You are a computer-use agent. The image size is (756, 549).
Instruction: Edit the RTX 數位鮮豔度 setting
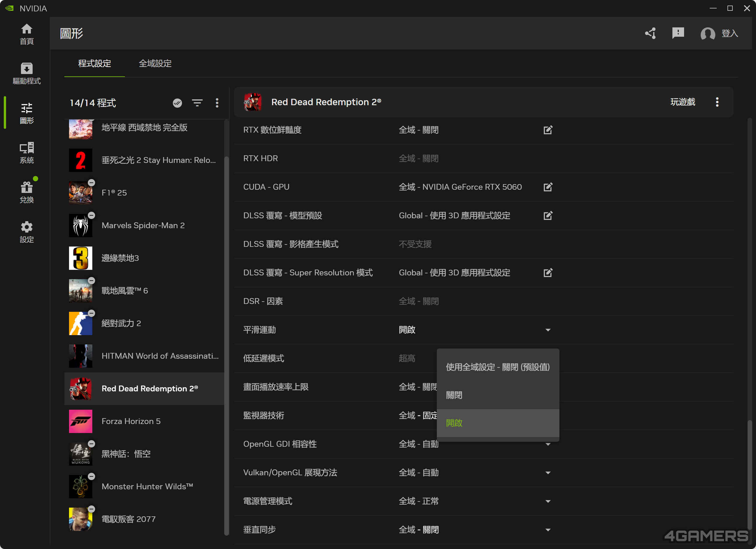(x=548, y=130)
